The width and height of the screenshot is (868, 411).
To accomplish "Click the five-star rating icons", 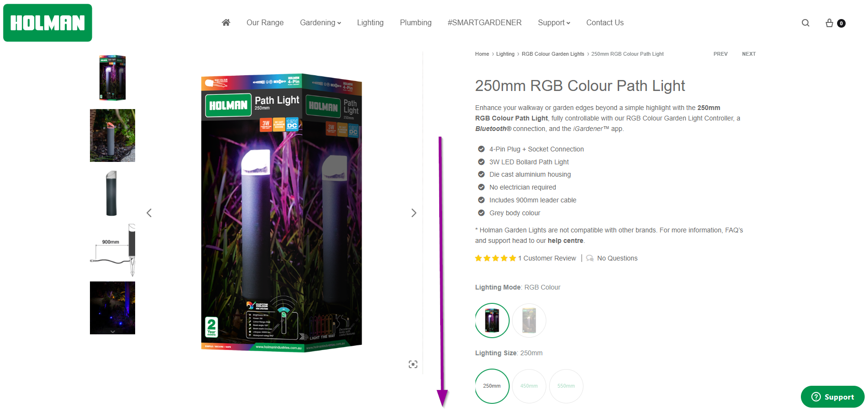I will [x=495, y=258].
